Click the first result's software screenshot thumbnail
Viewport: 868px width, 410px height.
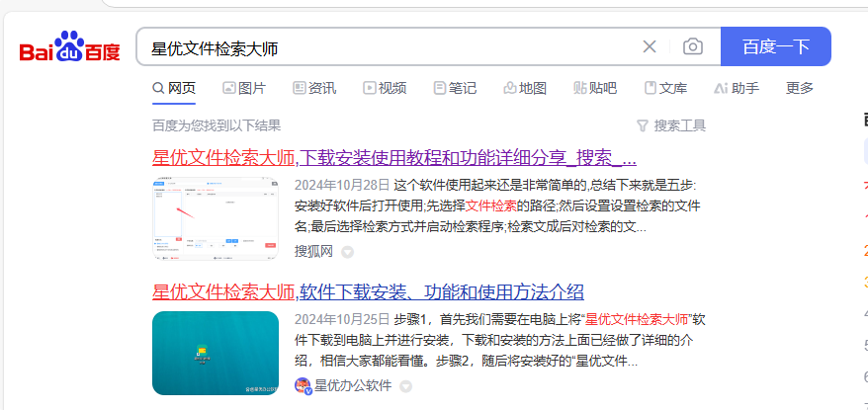click(x=216, y=218)
